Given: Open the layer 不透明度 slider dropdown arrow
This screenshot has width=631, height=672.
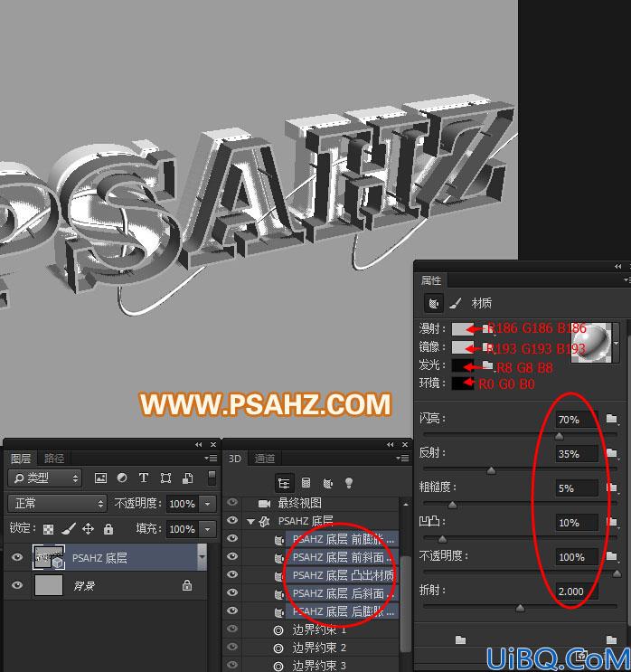Looking at the screenshot, I should [x=208, y=504].
